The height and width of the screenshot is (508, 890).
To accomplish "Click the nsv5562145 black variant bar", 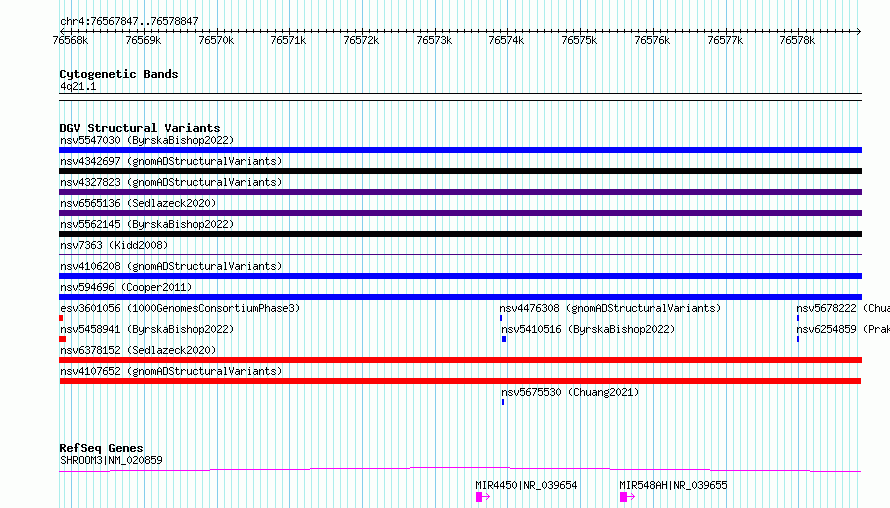I will tap(460, 234).
